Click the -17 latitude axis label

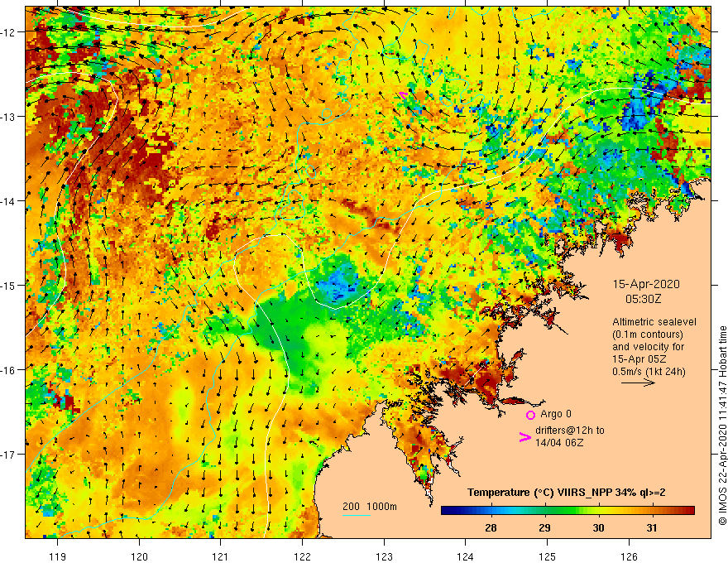[x=8, y=455]
